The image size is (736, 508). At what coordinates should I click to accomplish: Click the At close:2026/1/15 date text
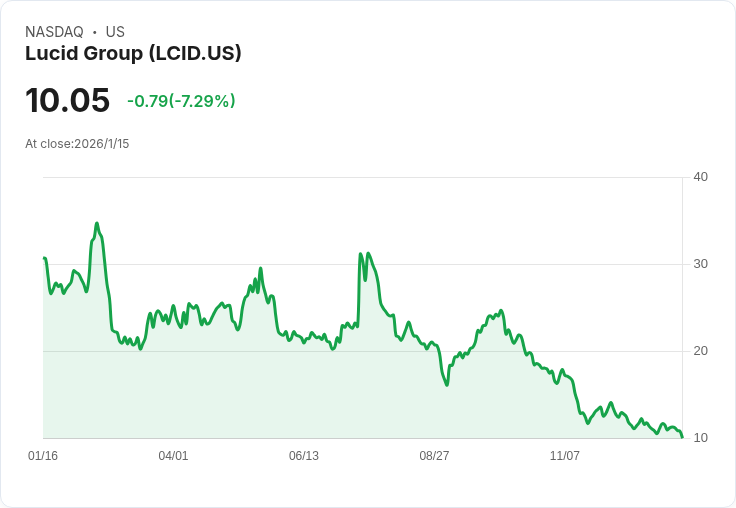pyautogui.click(x=77, y=144)
